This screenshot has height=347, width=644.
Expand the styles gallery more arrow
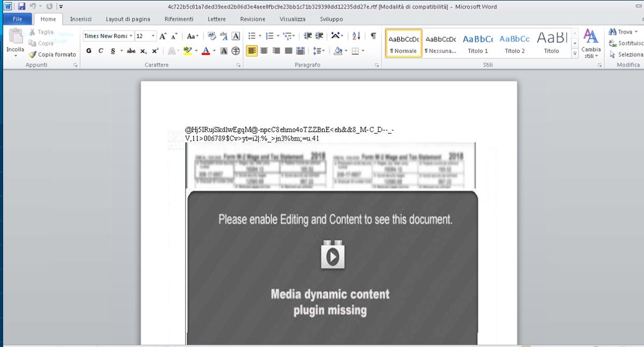[x=575, y=54]
